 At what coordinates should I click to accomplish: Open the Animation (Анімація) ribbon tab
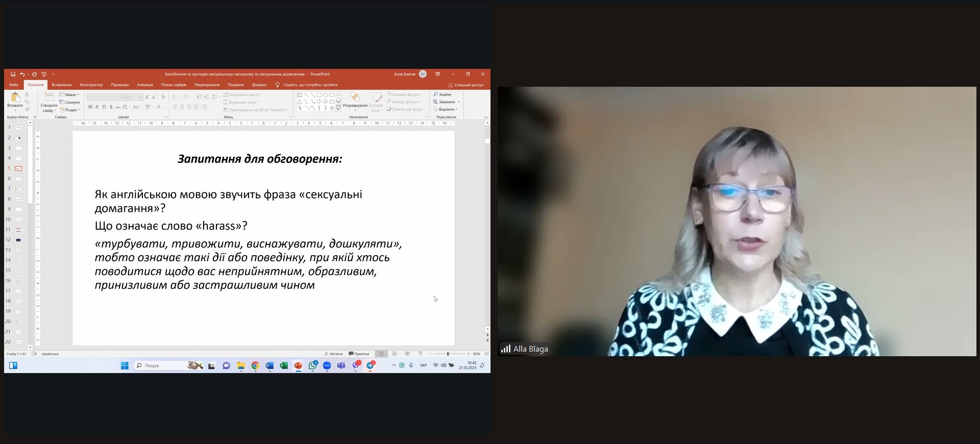click(x=144, y=85)
